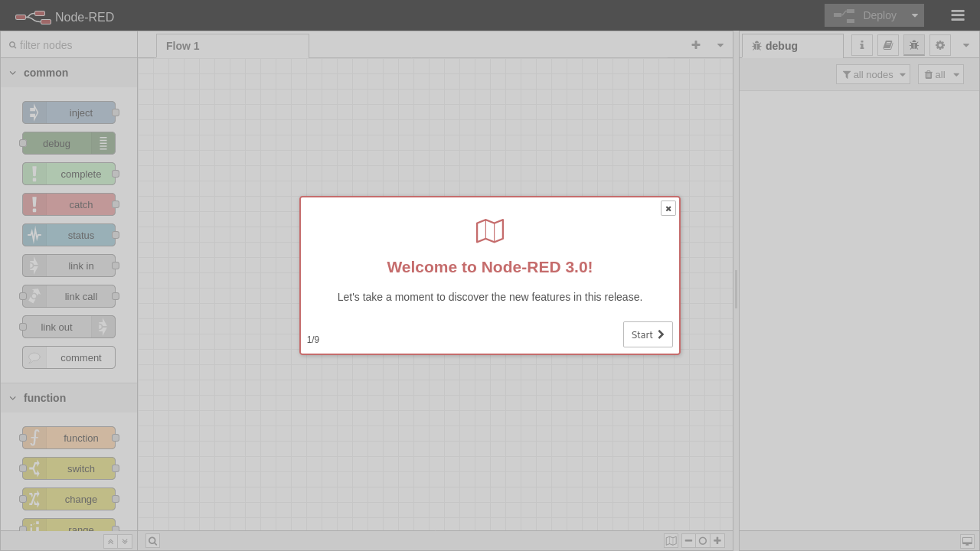Select the link call node
This screenshot has width=980, height=551.
point(69,296)
